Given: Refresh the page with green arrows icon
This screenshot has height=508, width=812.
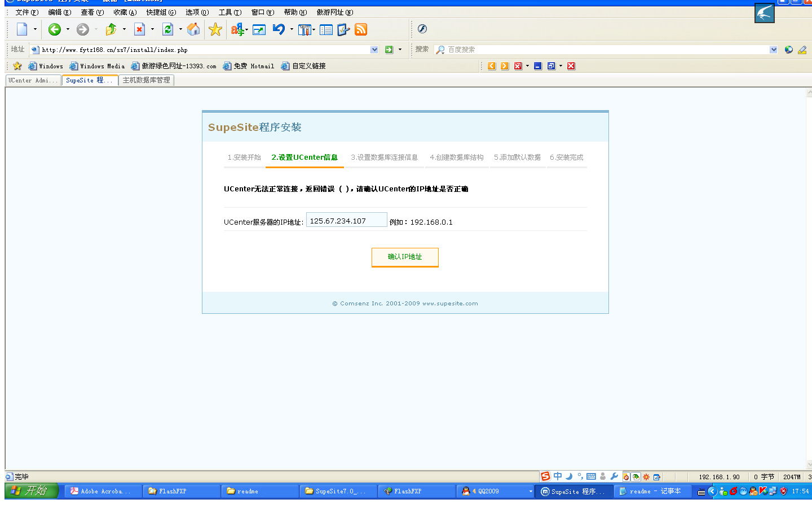Looking at the screenshot, I should [168, 29].
